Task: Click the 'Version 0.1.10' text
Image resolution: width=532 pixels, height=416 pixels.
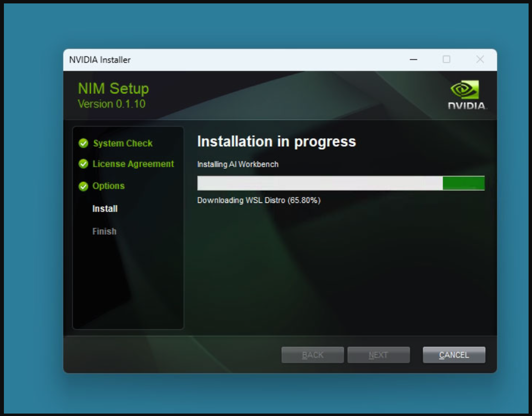Action: 111,104
